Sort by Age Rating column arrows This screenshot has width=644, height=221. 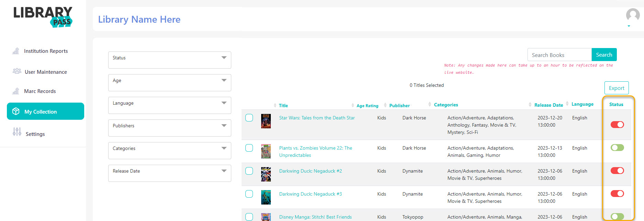tap(353, 105)
